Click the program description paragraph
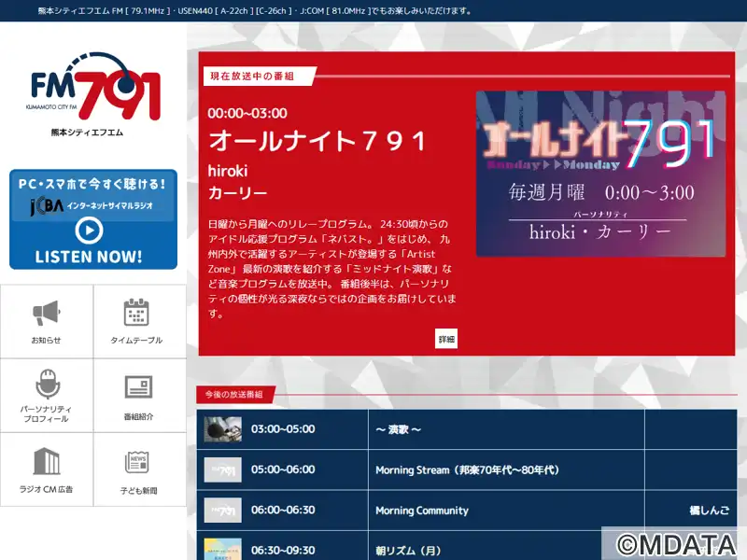This screenshot has height=560, width=747. pyautogui.click(x=332, y=269)
